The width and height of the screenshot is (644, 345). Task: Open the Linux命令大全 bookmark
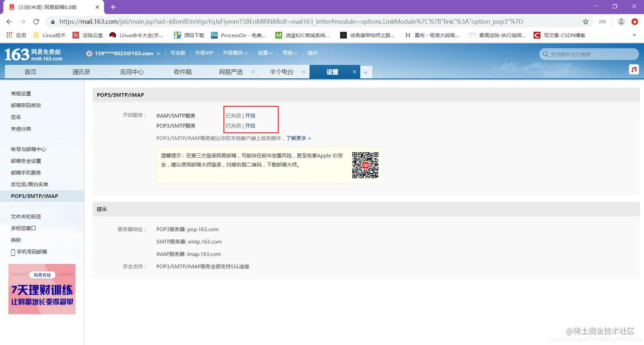137,35
